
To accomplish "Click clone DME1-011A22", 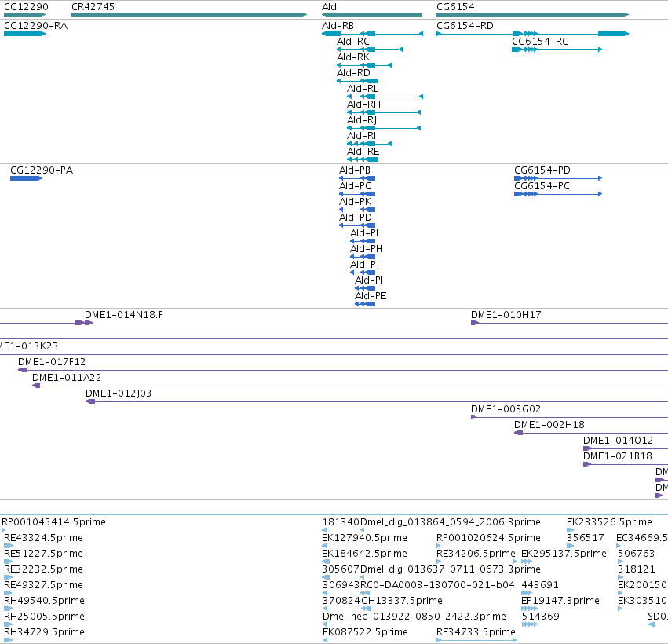I will pos(67,378).
